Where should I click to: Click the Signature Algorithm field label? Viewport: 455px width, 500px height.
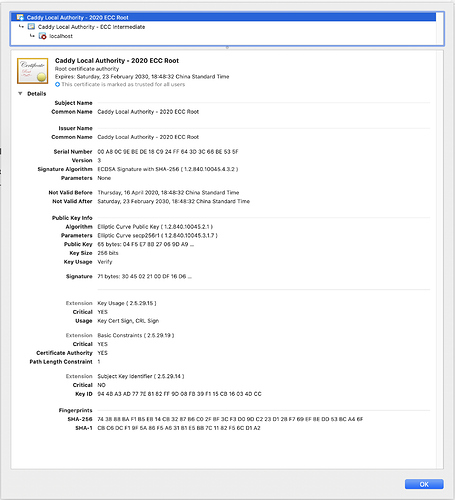tap(65, 169)
